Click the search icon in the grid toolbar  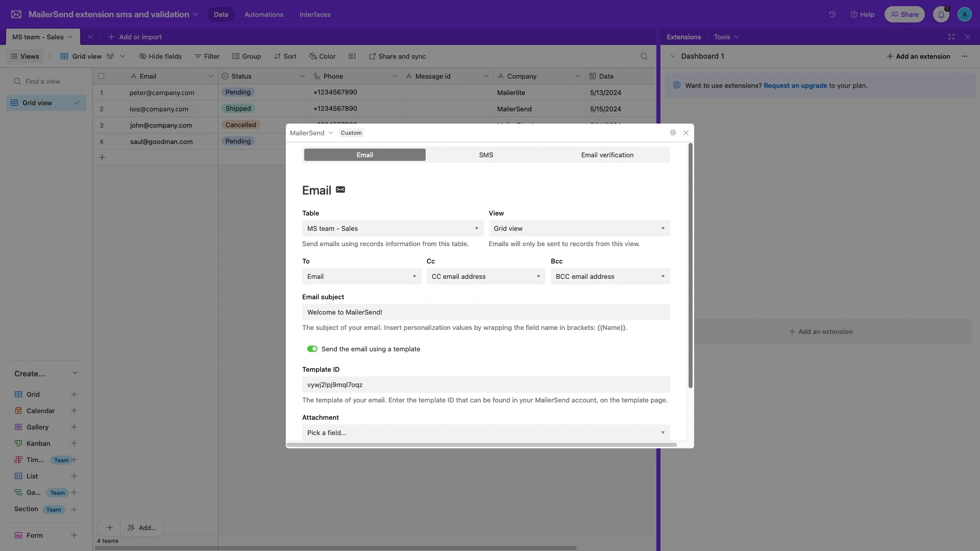click(x=644, y=56)
